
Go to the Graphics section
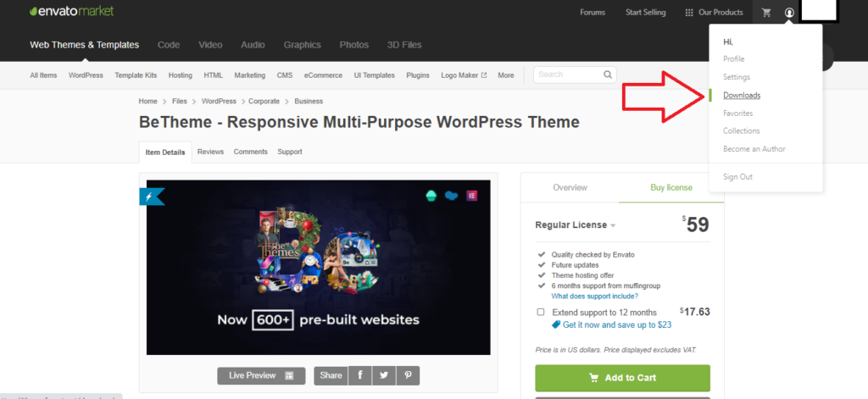coord(303,45)
